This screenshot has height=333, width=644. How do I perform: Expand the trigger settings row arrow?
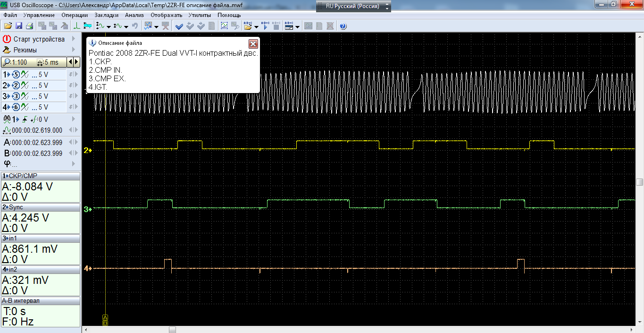74,120
